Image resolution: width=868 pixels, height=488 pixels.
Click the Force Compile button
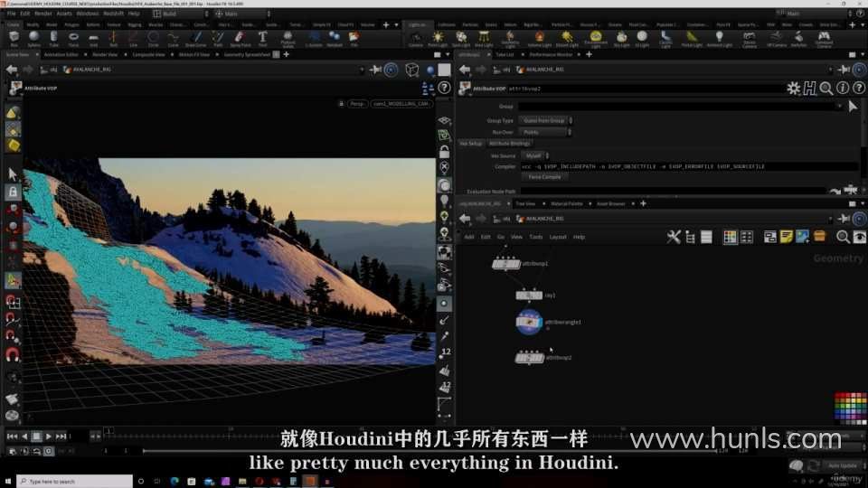544,177
